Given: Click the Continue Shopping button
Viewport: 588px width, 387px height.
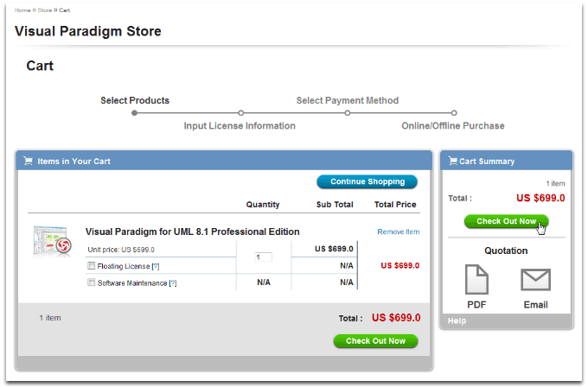Looking at the screenshot, I should pyautogui.click(x=367, y=181).
